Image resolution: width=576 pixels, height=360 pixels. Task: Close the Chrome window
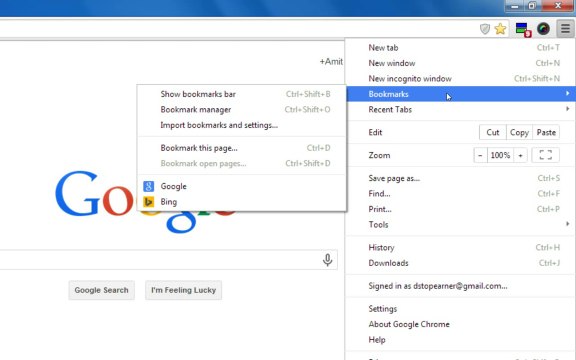[558, 6]
